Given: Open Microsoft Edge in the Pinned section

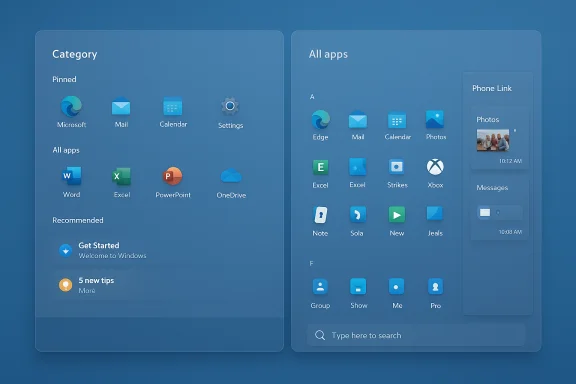Looking at the screenshot, I should (71, 107).
